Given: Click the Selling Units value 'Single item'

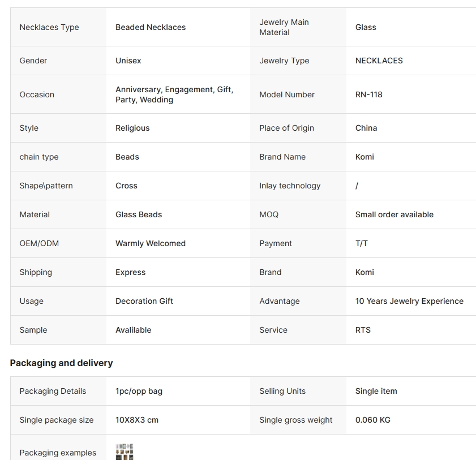Looking at the screenshot, I should point(376,391).
